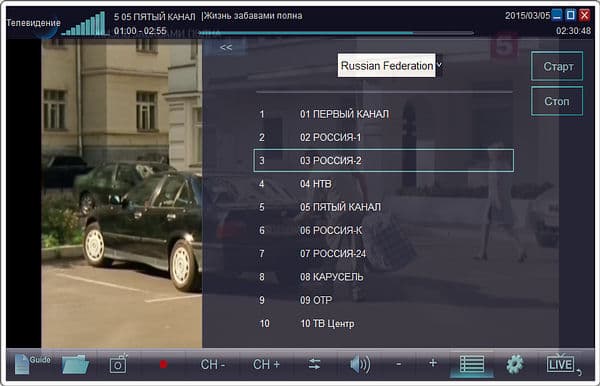600x386 pixels.
Task: Start recording with the red dot
Action: [x=163, y=364]
